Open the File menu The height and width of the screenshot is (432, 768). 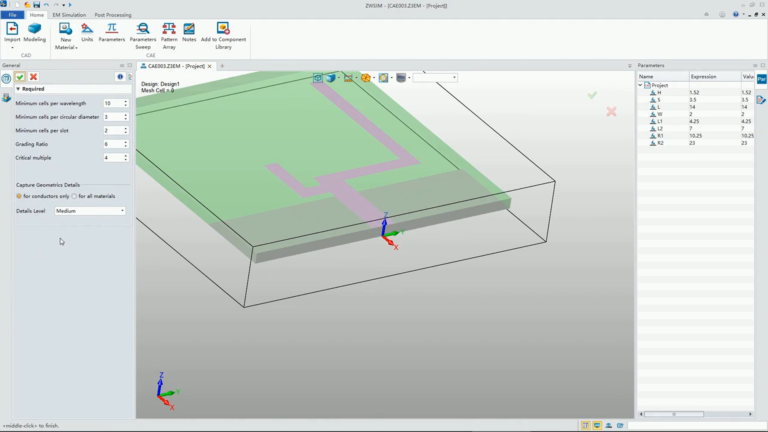point(12,15)
